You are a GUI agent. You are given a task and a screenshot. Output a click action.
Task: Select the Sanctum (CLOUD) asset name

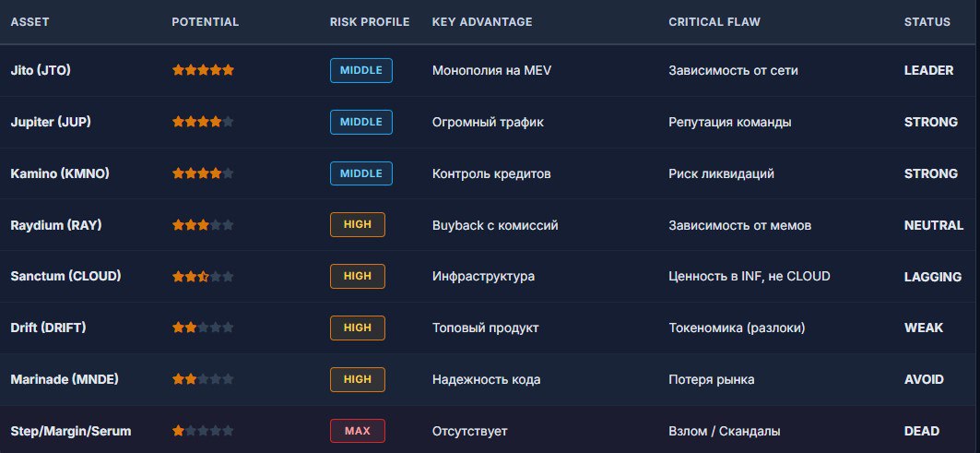click(65, 277)
